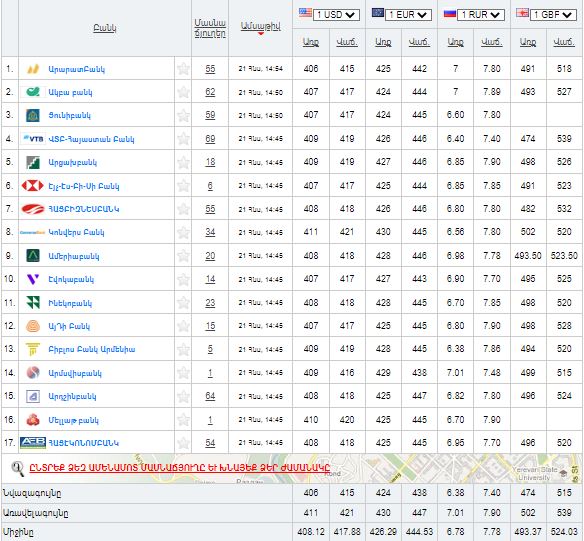The image size is (584, 541).
Task: Open the 1 RUR currency dropdown
Action: (x=481, y=15)
